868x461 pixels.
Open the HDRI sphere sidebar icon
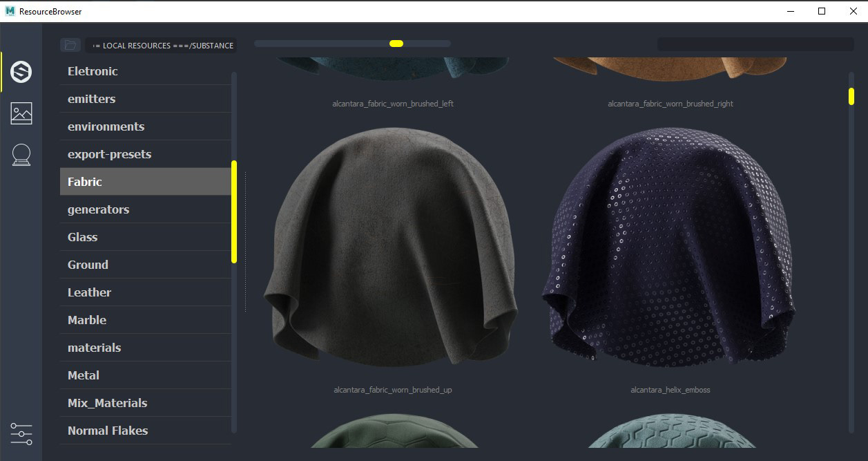coord(21,155)
